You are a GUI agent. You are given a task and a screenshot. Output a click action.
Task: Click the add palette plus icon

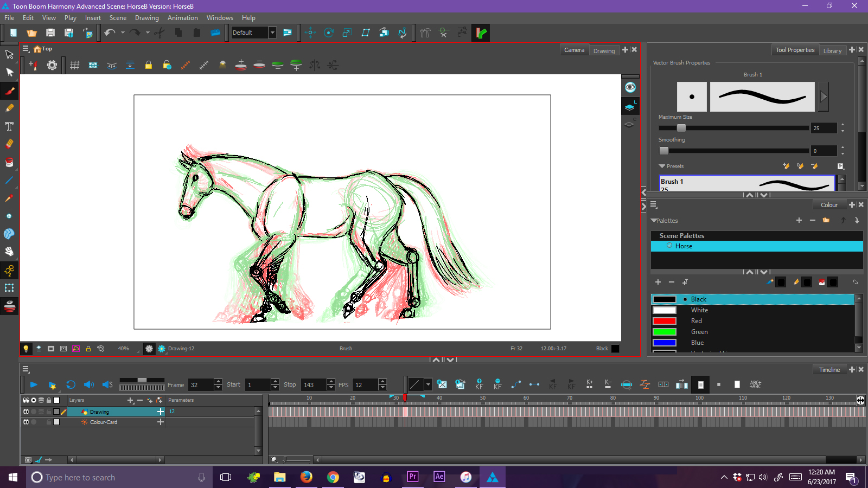pyautogui.click(x=799, y=220)
